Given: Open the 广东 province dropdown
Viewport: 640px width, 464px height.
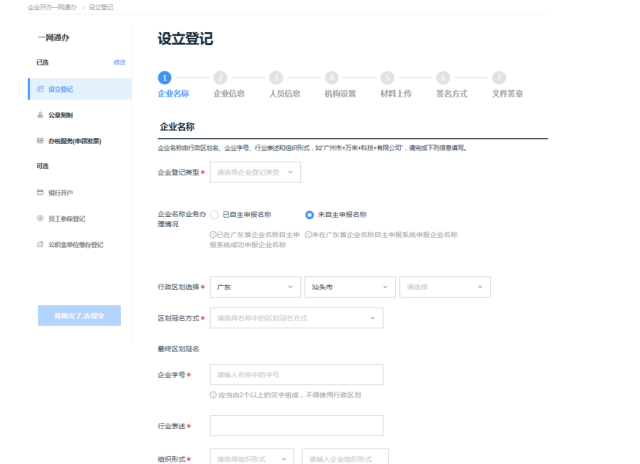Looking at the screenshot, I should [x=255, y=287].
